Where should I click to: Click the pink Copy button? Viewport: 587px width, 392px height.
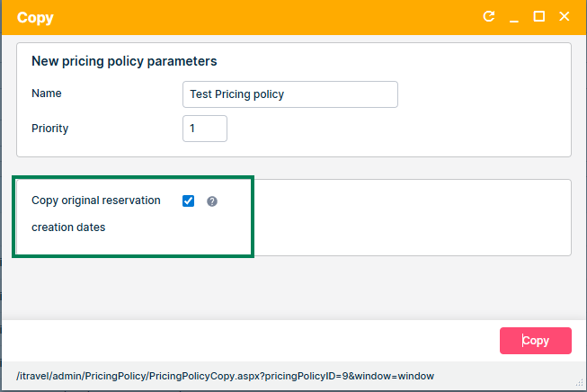pyautogui.click(x=535, y=341)
